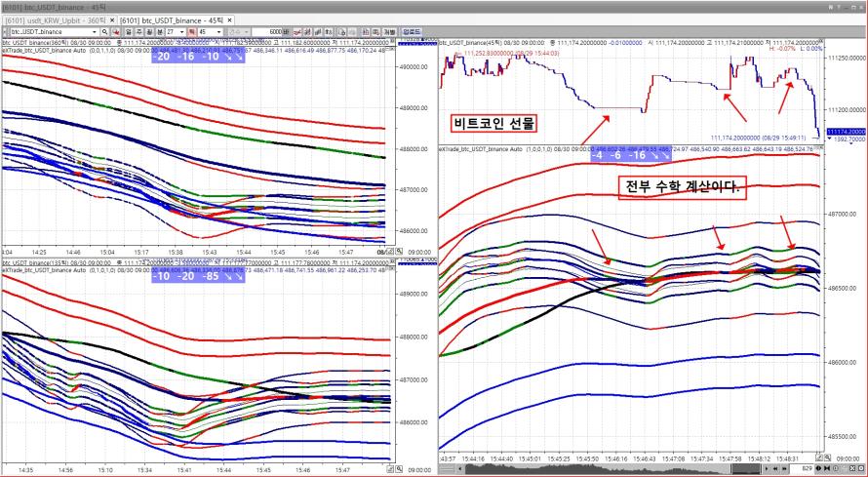Click the clock icon at bottom right

point(836,468)
